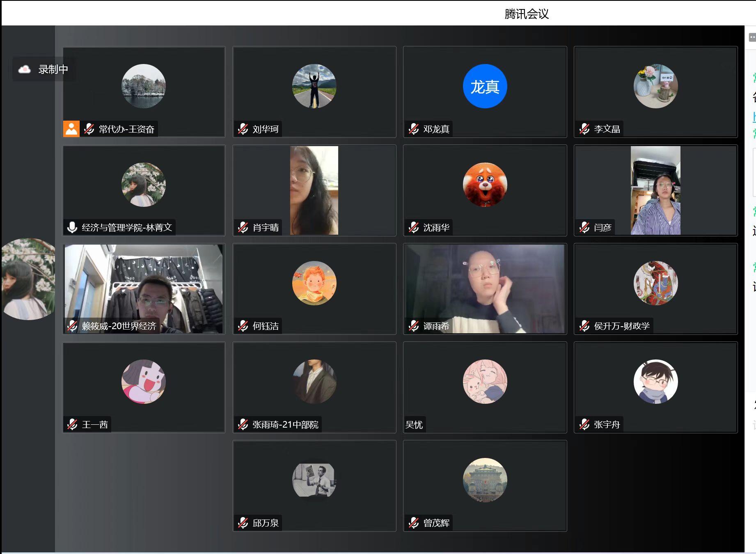Select the blue 龙真 avatar
This screenshot has height=554, width=756.
tap(485, 86)
